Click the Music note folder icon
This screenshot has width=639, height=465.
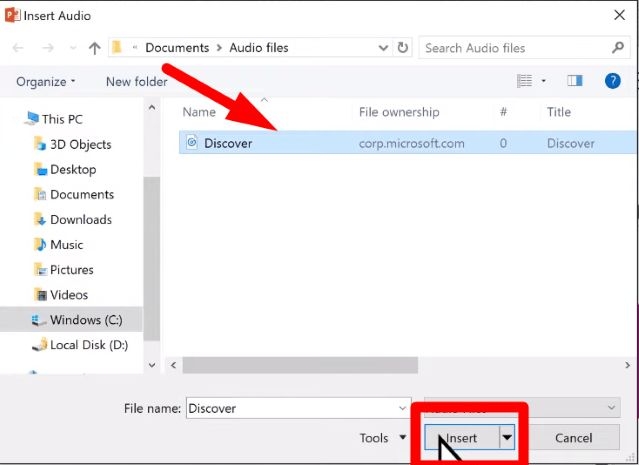click(40, 245)
